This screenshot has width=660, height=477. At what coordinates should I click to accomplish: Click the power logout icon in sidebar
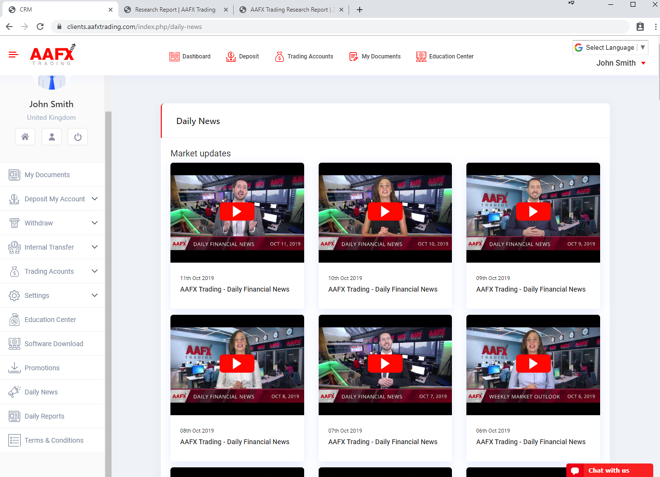pyautogui.click(x=78, y=137)
